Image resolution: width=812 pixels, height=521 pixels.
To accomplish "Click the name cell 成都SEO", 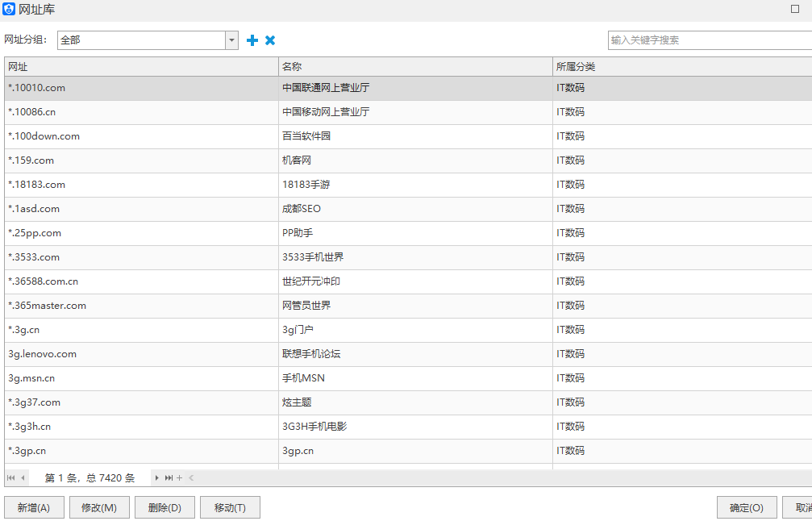I will coord(415,209).
